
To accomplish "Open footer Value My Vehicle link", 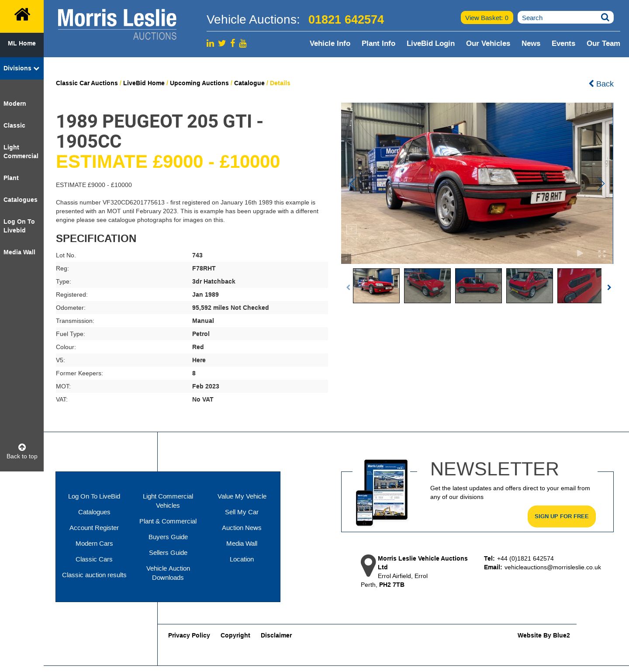I will tap(242, 496).
